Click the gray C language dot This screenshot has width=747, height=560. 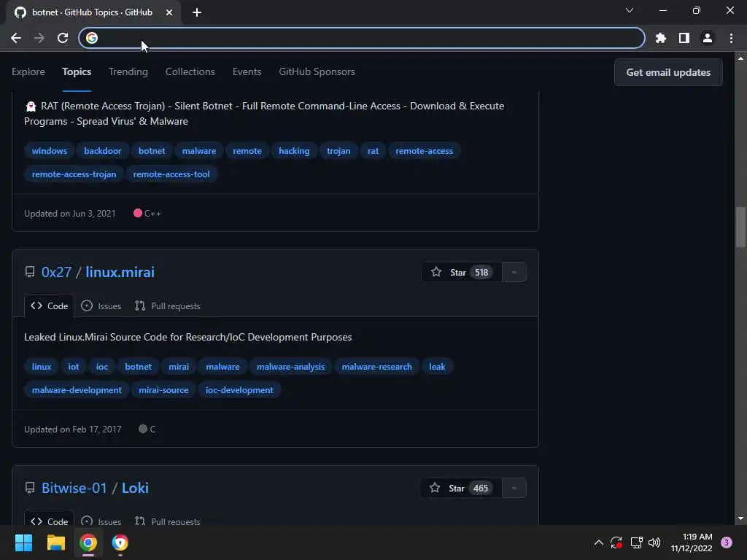pos(142,429)
